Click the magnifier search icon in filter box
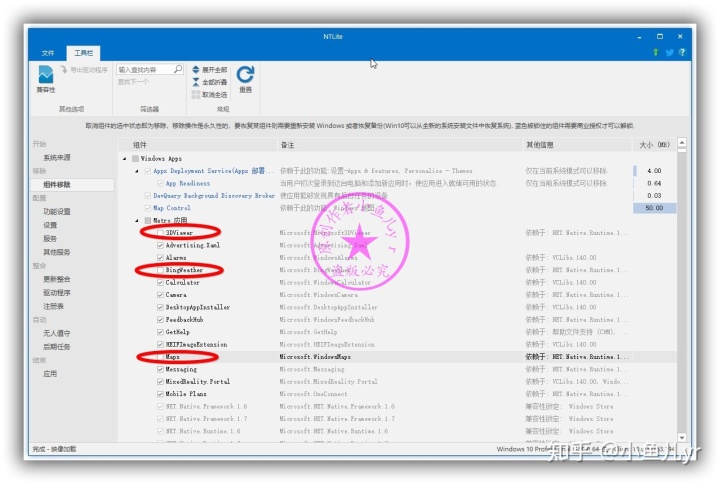Viewport: 720px width, 484px height. tap(178, 69)
